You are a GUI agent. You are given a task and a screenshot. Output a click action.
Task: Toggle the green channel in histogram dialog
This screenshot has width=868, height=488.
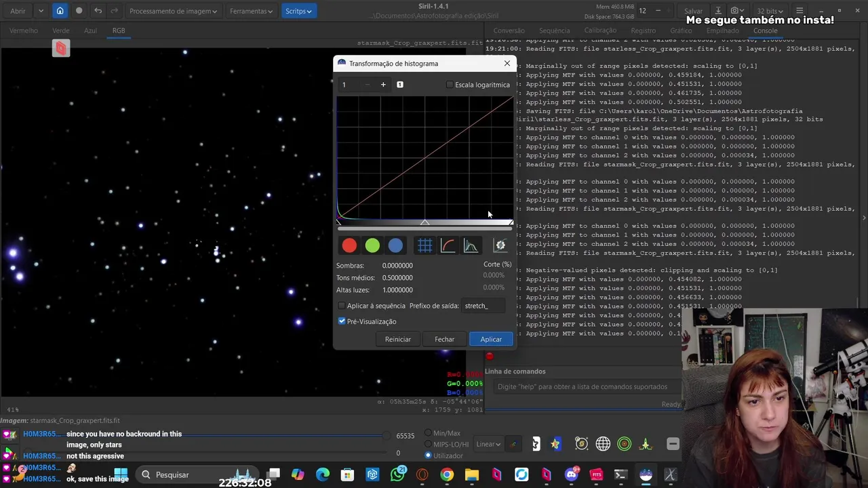coord(372,245)
